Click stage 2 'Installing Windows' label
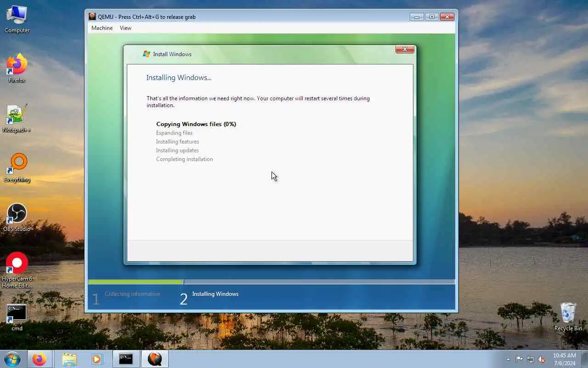The image size is (588, 368). pos(215,294)
